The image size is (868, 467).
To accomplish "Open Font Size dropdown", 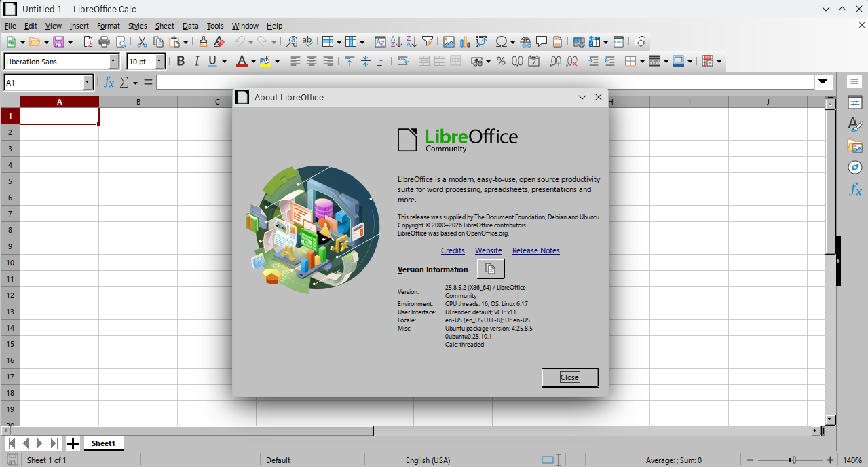I will [160, 61].
